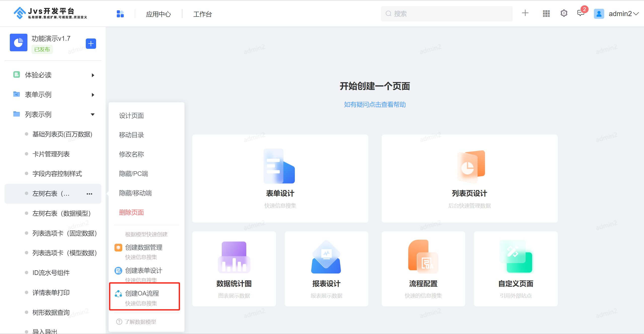Open the message notifications with badge 2
644x334 pixels.
click(581, 13)
